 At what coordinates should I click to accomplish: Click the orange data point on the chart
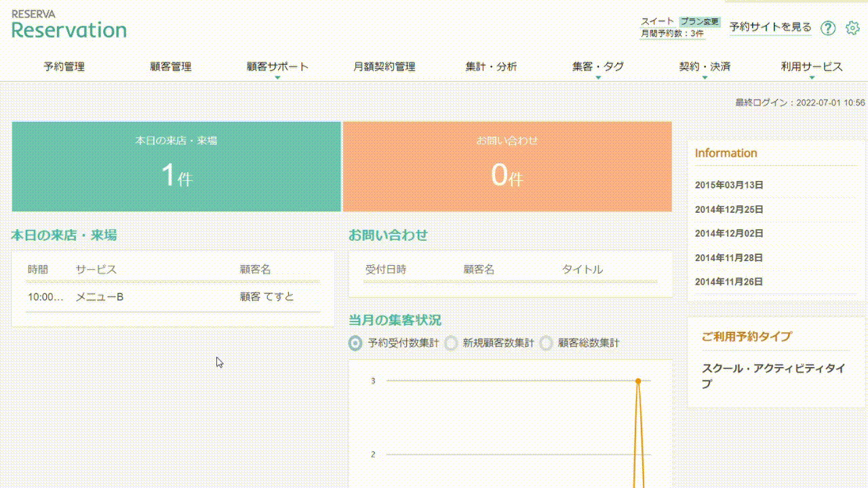point(638,381)
